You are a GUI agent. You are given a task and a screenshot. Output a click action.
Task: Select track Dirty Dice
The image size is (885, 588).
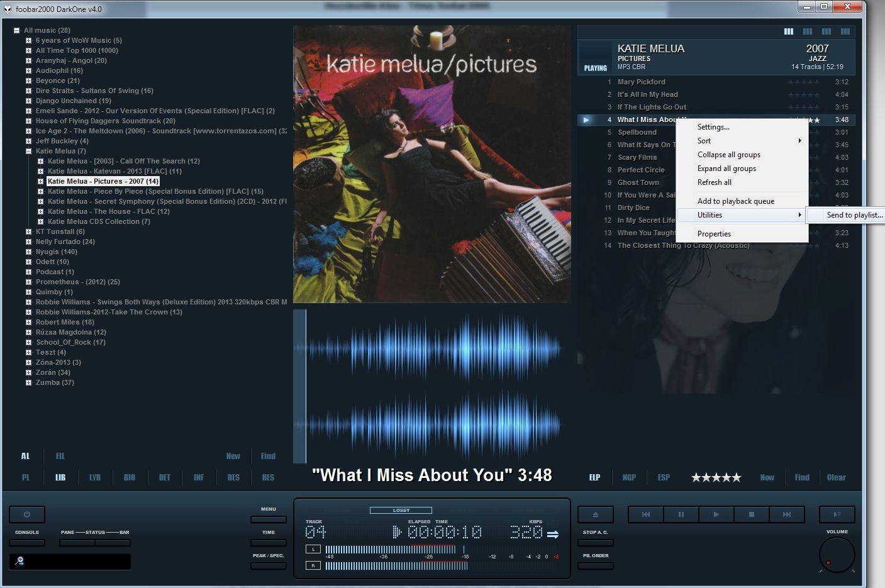633,208
